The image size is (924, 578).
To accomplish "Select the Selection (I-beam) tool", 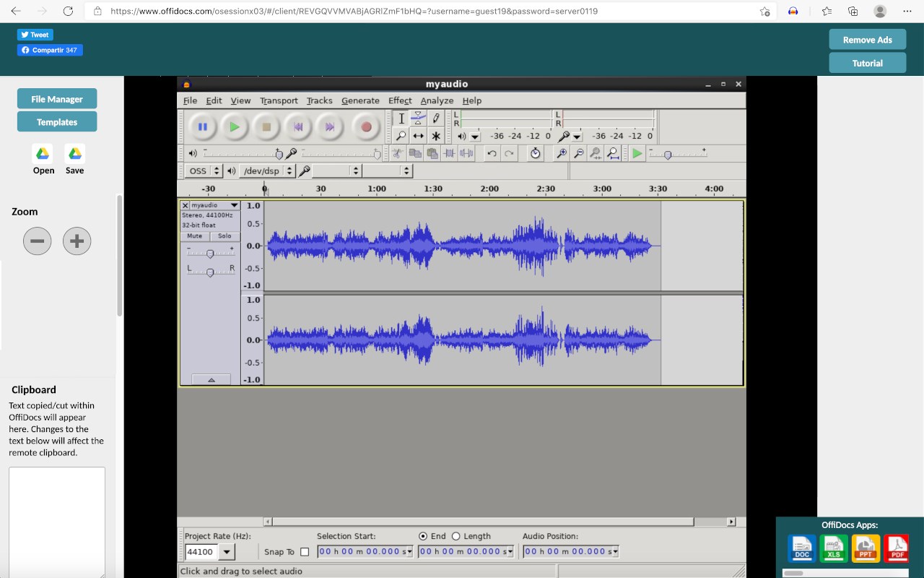I will pos(401,118).
